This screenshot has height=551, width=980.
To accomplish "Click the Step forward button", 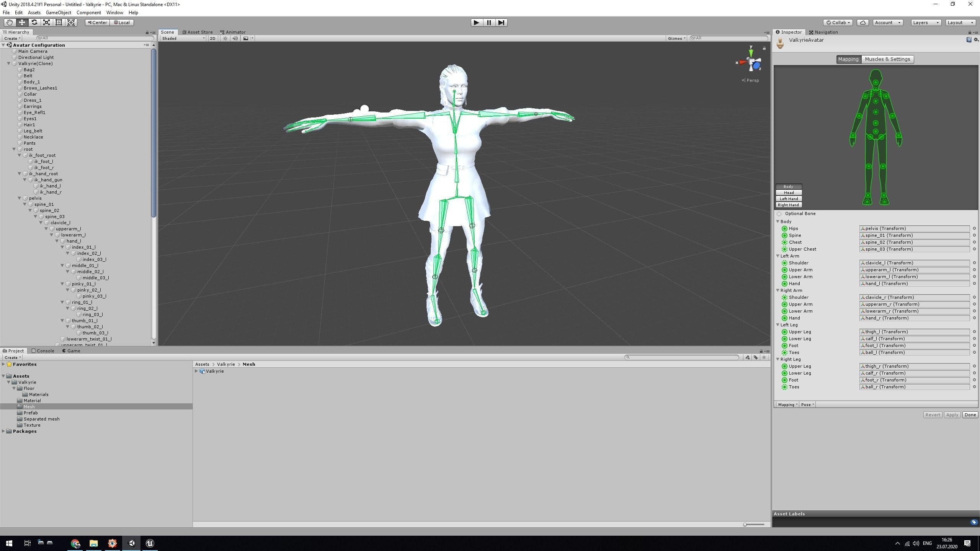I will point(501,23).
